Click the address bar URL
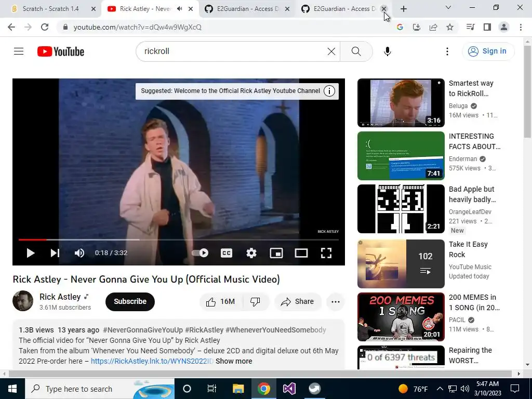Viewport: 532px width, 399px height. click(x=137, y=27)
